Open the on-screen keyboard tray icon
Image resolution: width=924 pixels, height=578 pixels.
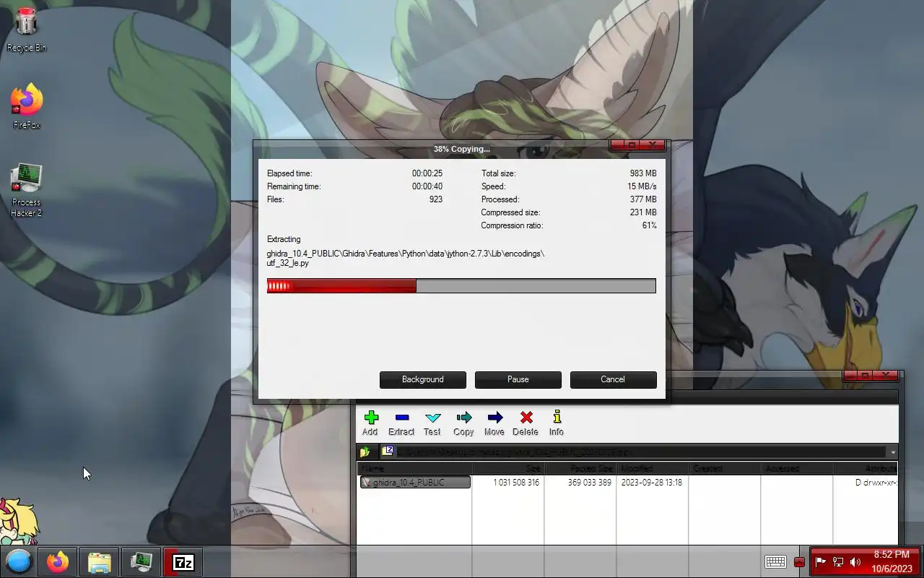pos(776,562)
